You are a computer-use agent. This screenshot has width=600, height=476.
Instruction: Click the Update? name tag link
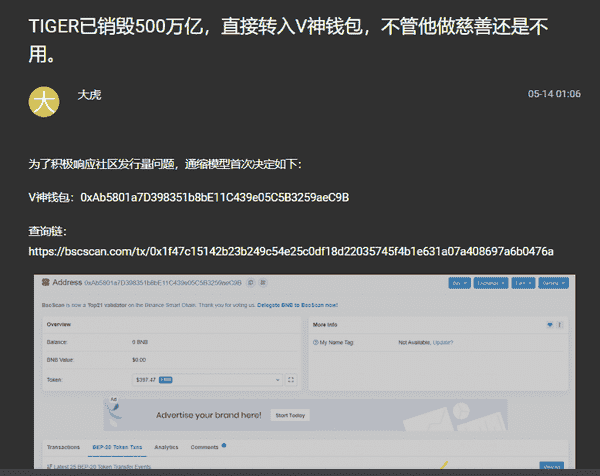coord(443,342)
